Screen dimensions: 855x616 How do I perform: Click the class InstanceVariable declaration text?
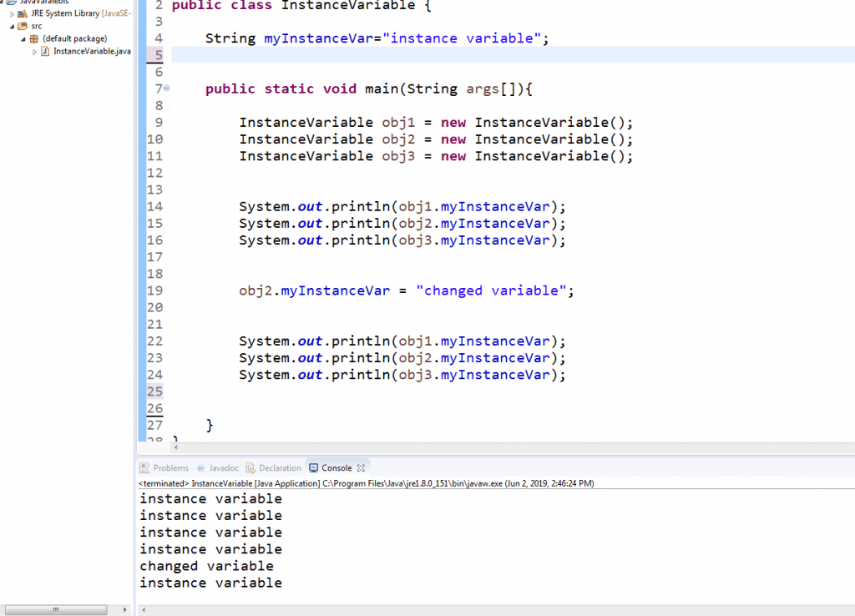(x=301, y=6)
